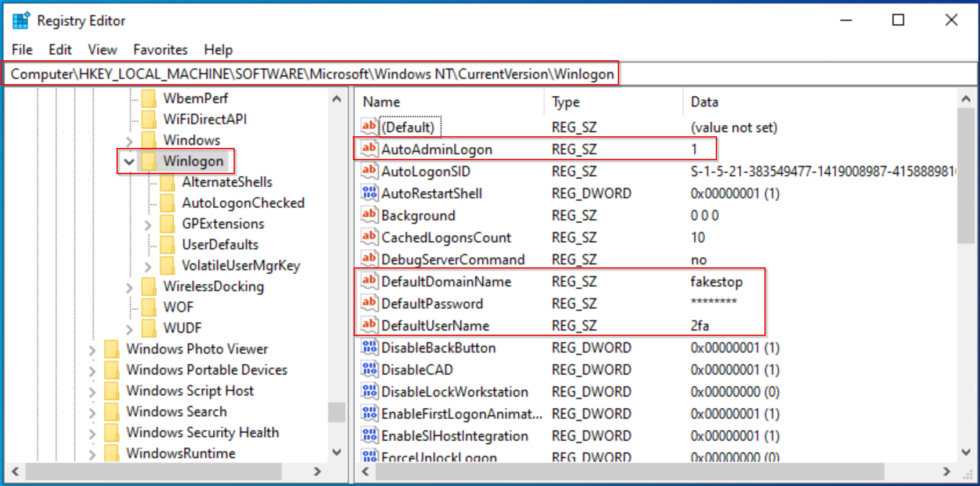Expand the VolatileUserMgrKey node

tap(148, 266)
